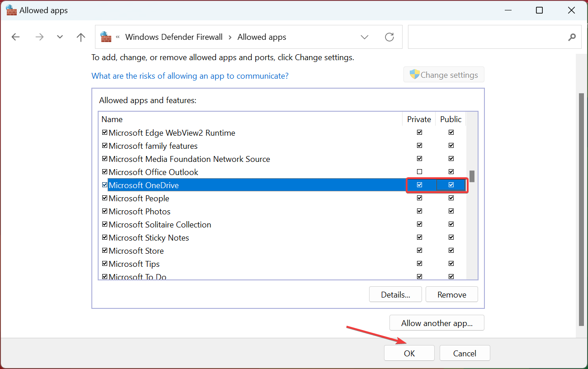Viewport: 588px width, 369px height.
Task: Select Microsoft family features row
Action: [x=282, y=146]
